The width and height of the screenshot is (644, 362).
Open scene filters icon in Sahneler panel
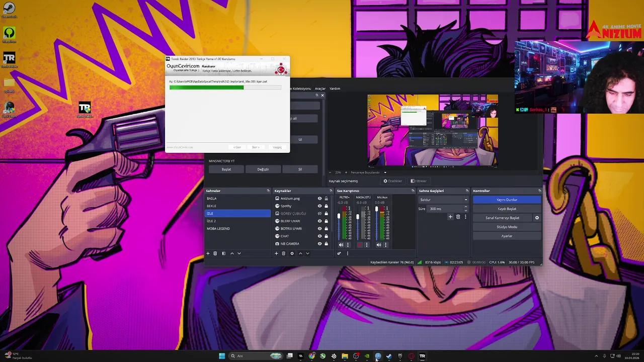223,253
